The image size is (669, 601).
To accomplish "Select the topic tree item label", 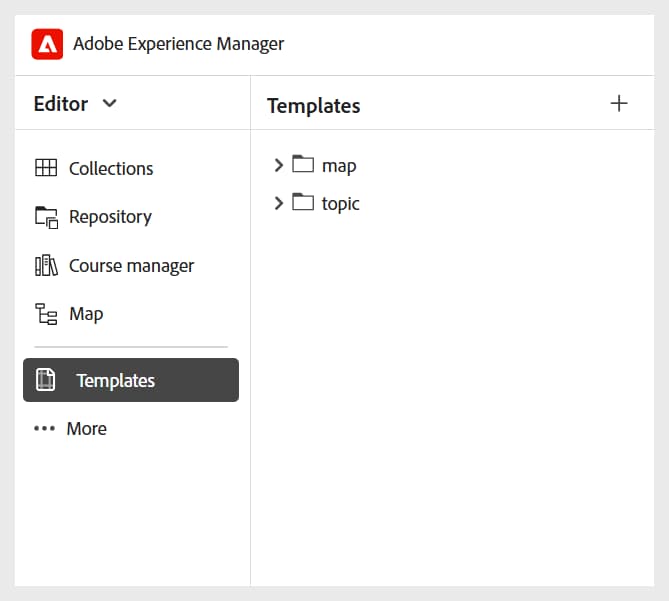I will pos(340,203).
